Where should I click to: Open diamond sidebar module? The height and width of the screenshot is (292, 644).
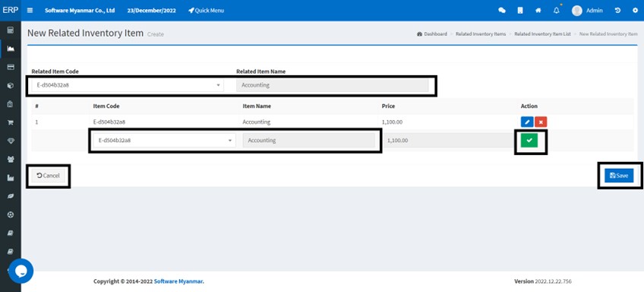coord(11,141)
